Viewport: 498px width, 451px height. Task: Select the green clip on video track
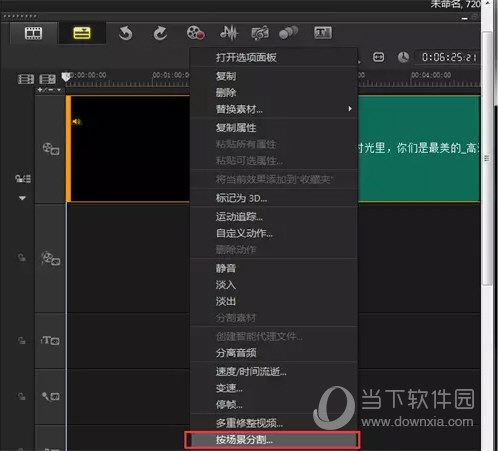click(x=419, y=149)
